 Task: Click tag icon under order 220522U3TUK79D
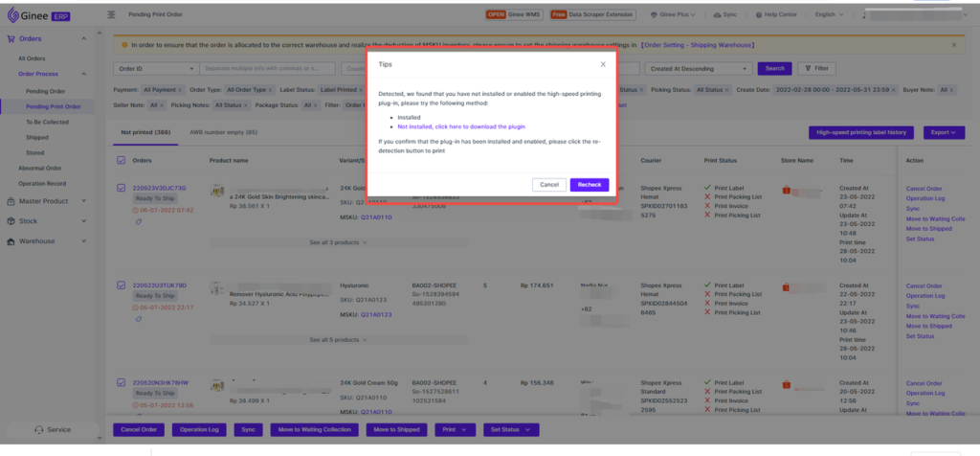tap(139, 319)
